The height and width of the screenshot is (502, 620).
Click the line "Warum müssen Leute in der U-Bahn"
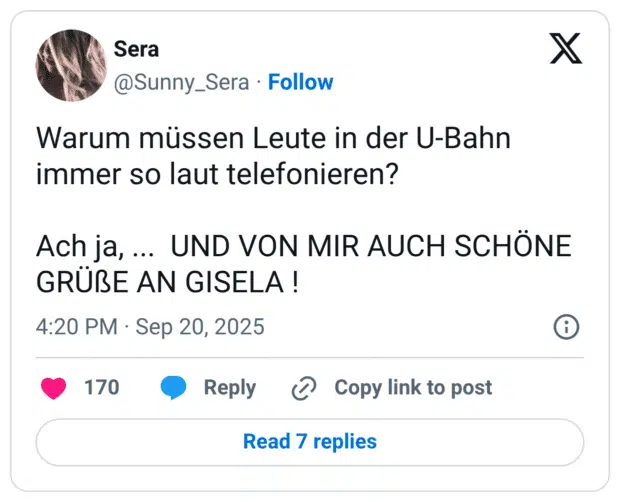point(273,138)
